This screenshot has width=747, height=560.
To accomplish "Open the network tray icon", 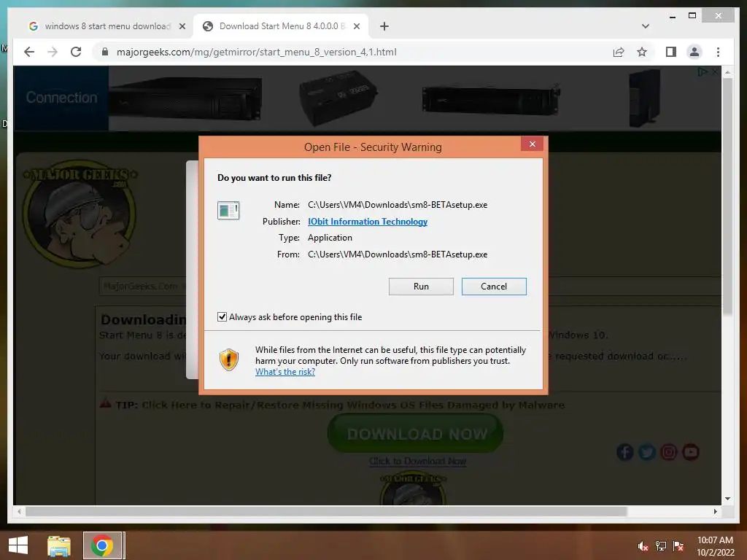I will pyautogui.click(x=661, y=546).
